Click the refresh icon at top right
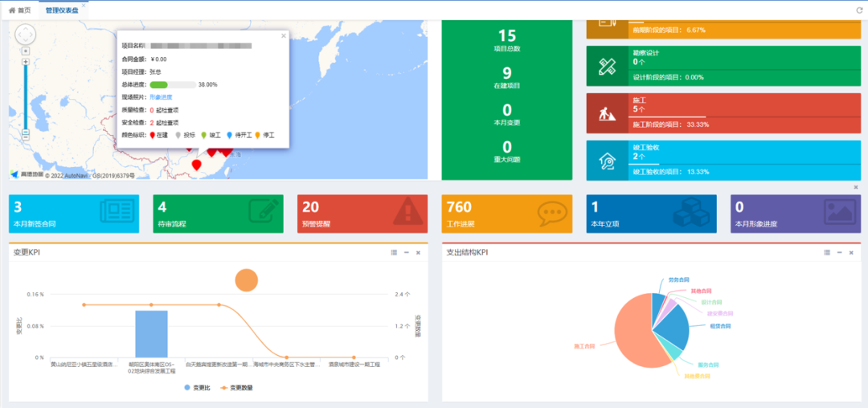The image size is (868, 408). (x=859, y=10)
